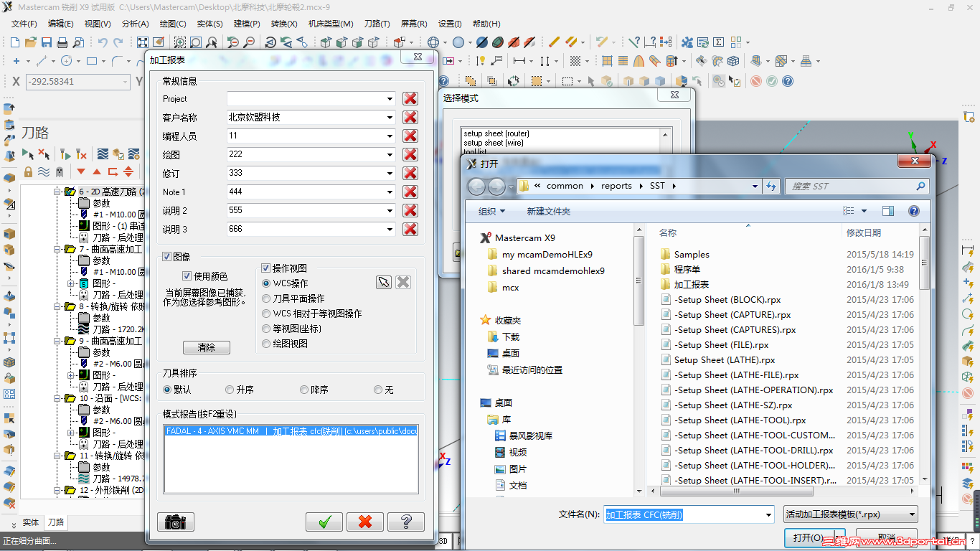
Task: Open help with question mark button in setup sheet dialog
Action: click(406, 522)
